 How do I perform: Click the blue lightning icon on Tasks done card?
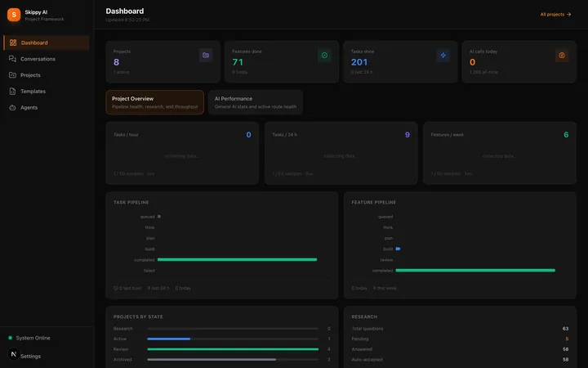pyautogui.click(x=443, y=56)
